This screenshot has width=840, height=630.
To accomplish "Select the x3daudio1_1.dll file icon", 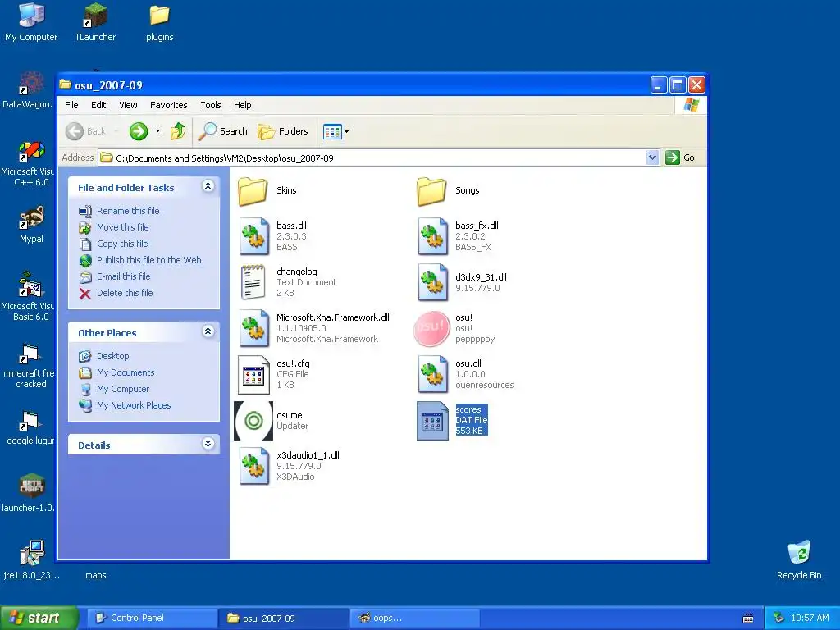I will point(254,467).
